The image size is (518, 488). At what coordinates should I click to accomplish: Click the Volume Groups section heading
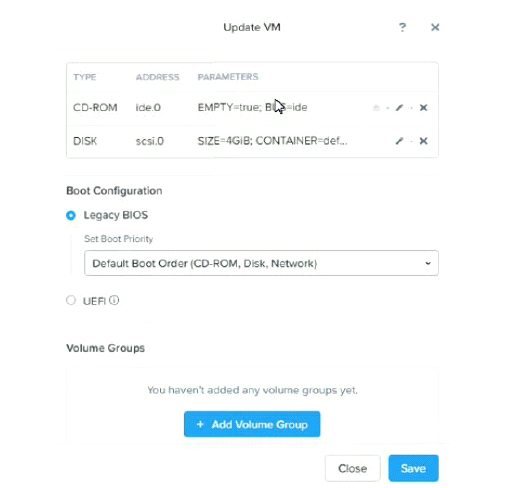[106, 348]
